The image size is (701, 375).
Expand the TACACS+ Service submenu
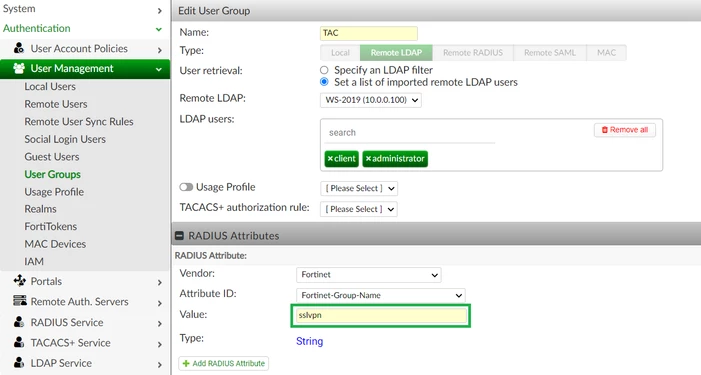tap(160, 344)
